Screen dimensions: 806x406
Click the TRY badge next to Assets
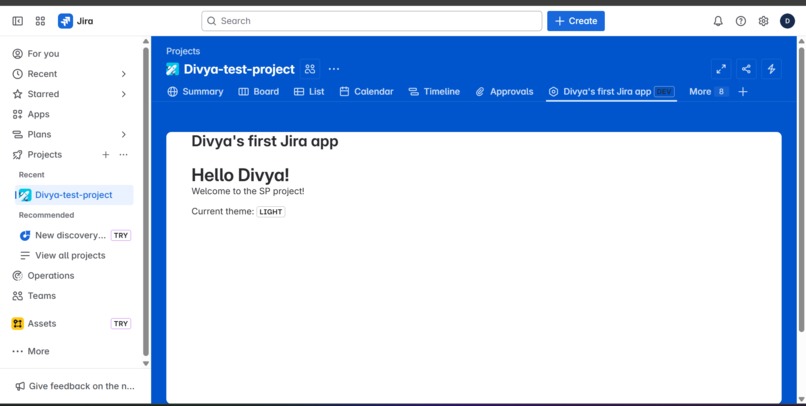pyautogui.click(x=121, y=324)
